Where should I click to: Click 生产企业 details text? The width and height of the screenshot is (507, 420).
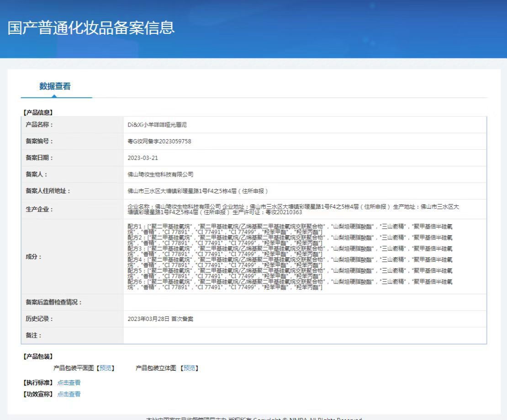tap(293, 210)
